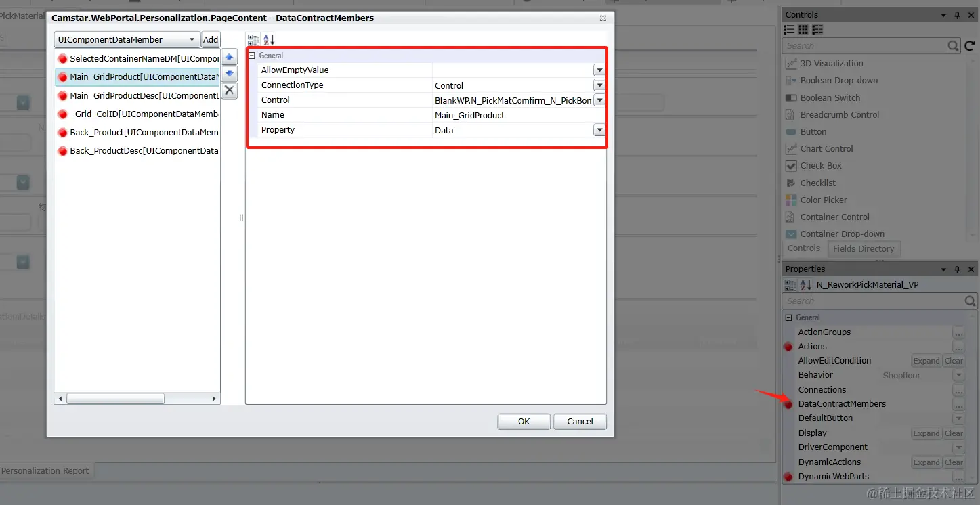Viewport: 980px width, 505px height.
Task: Click Expand for AllowEditCondition
Action: [926, 361]
